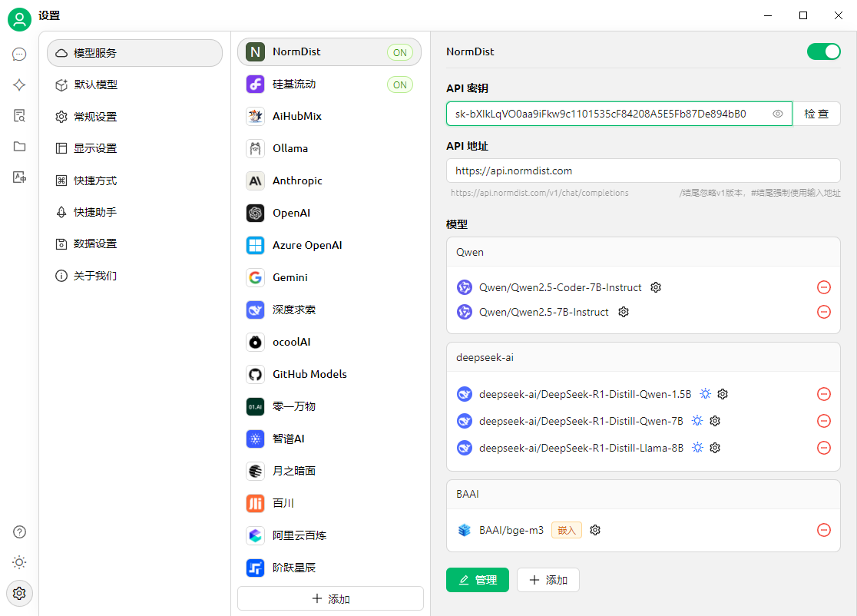Toggle the NormDist provider switch off
Viewport: 857px width, 616px height.
point(824,51)
